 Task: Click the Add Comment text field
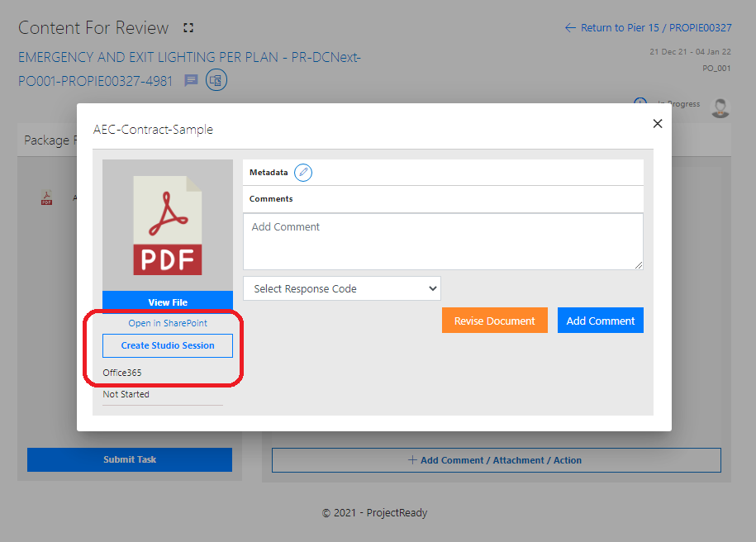click(443, 241)
